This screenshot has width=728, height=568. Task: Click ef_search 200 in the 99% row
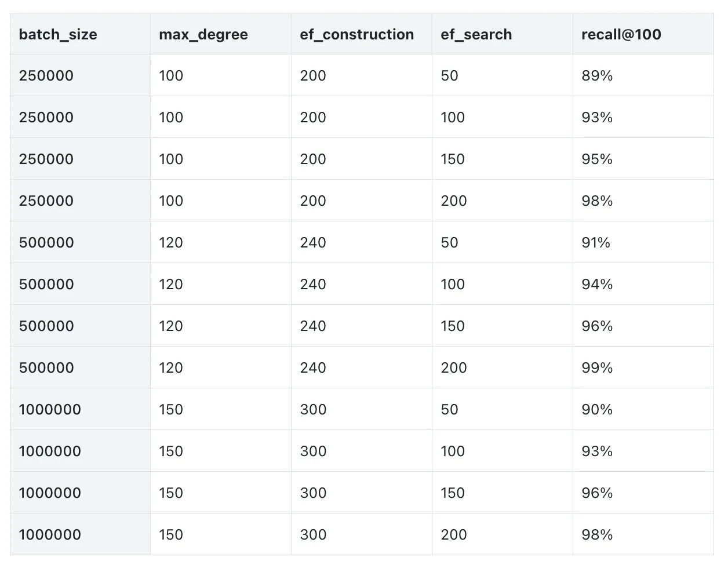pos(453,368)
